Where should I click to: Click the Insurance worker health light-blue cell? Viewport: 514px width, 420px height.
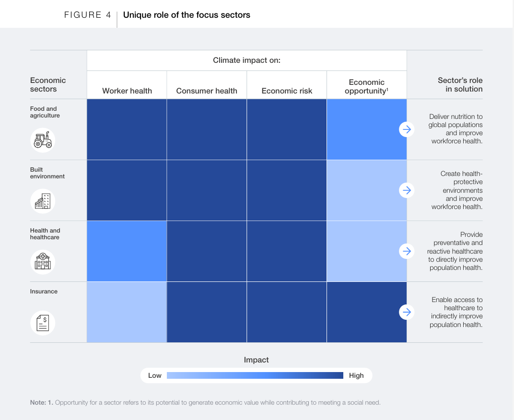tap(127, 312)
